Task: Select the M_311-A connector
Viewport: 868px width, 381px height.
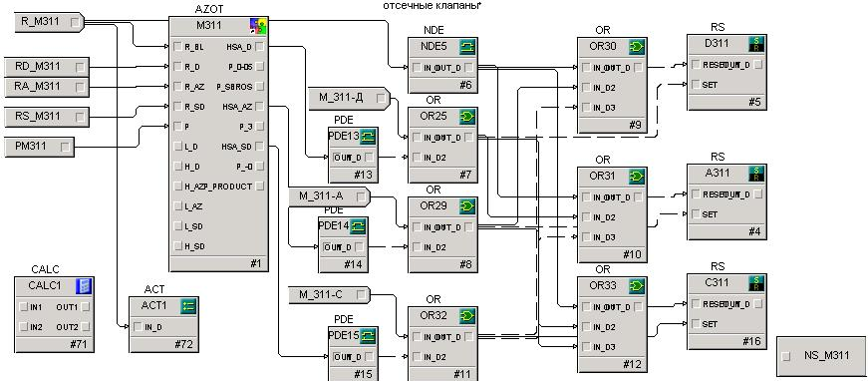Action: 330,196
